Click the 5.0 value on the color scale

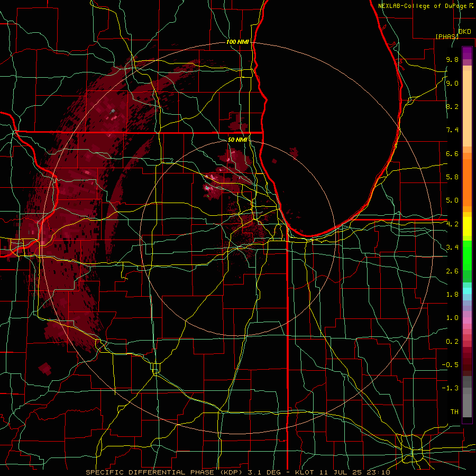point(452,200)
